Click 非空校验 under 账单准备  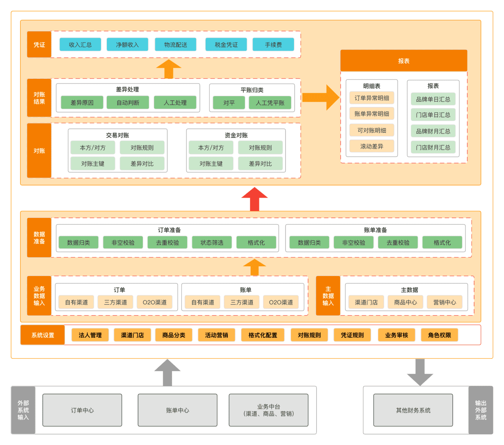pyautogui.click(x=354, y=243)
